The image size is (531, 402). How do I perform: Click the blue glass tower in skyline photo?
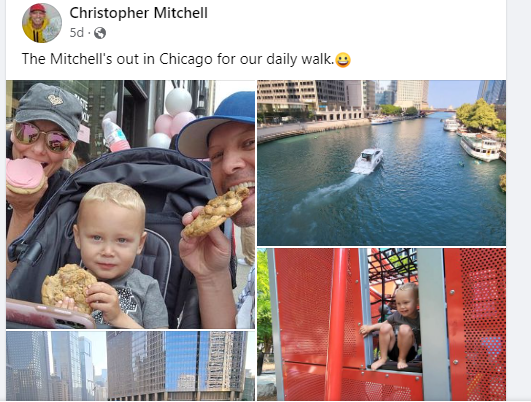click(181, 360)
